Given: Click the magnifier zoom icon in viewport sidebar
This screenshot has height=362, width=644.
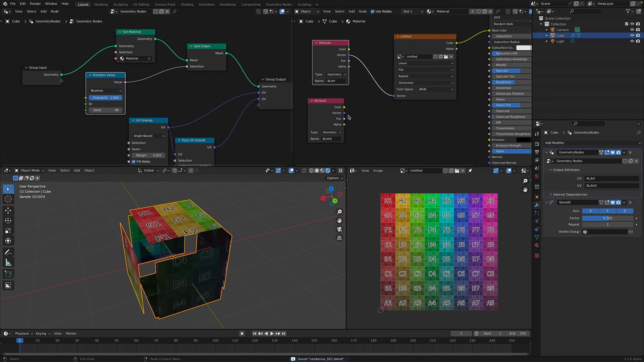Looking at the screenshot, I should tap(339, 212).
